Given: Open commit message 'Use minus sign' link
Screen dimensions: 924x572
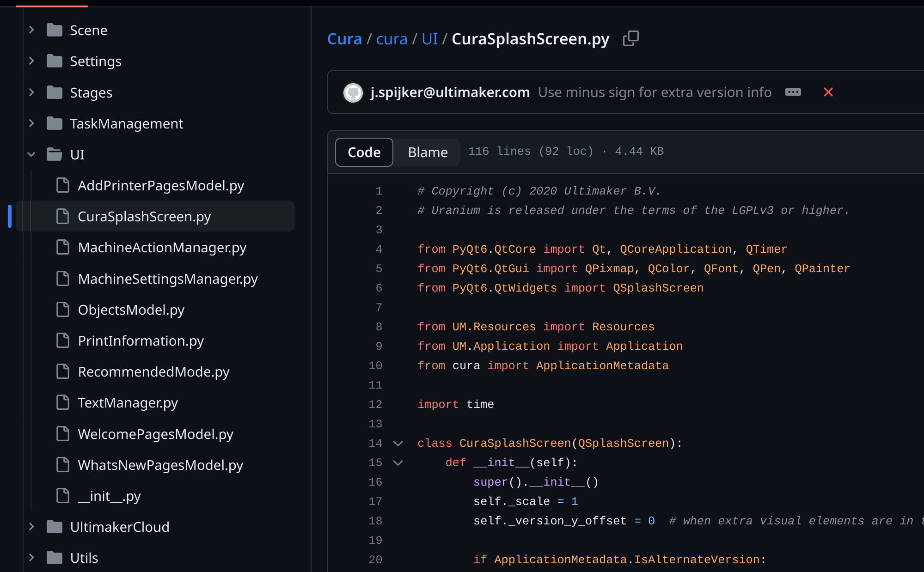Looking at the screenshot, I should [655, 92].
